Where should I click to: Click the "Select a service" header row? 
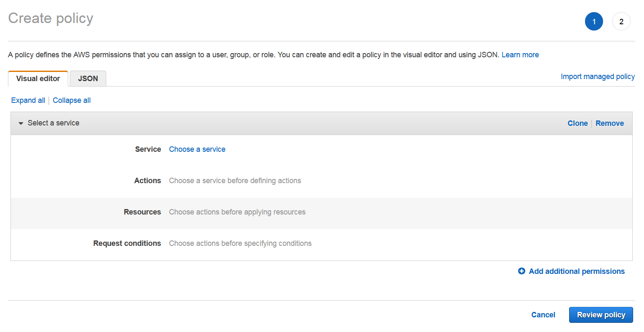click(x=54, y=123)
